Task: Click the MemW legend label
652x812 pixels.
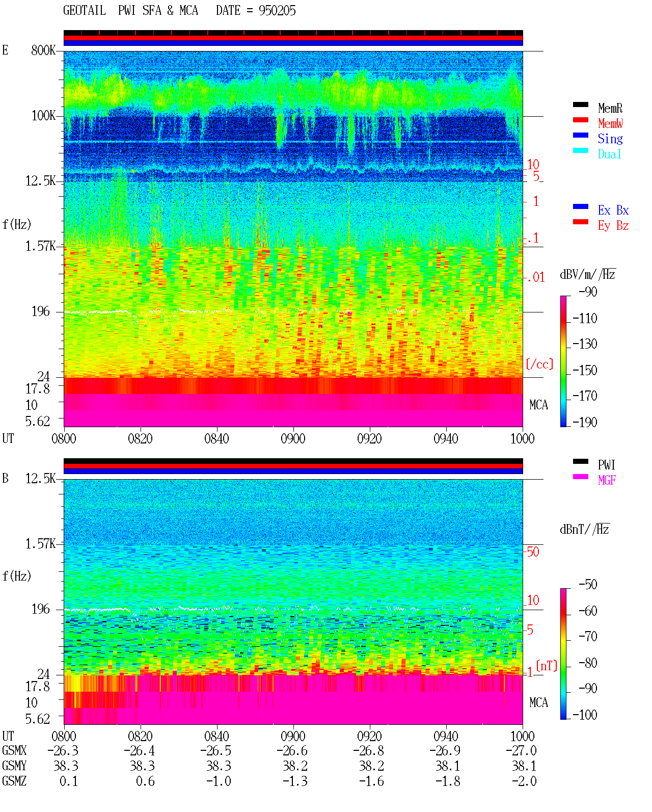Action: [x=610, y=123]
